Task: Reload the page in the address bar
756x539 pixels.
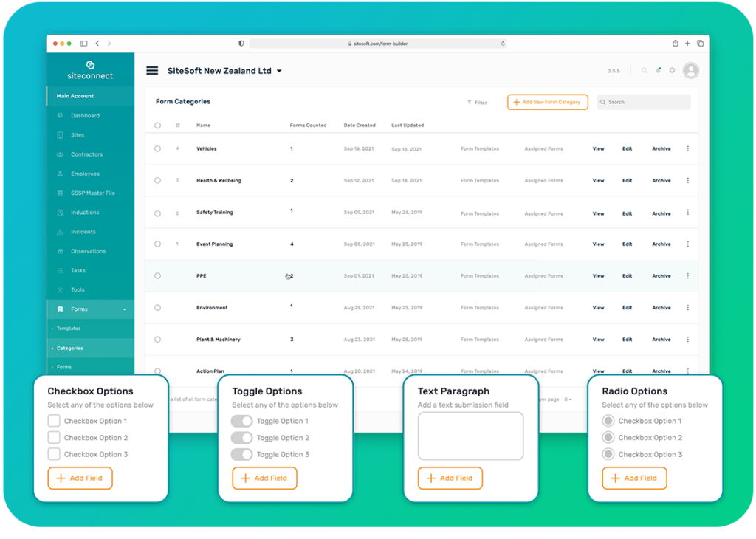Action: coord(502,44)
